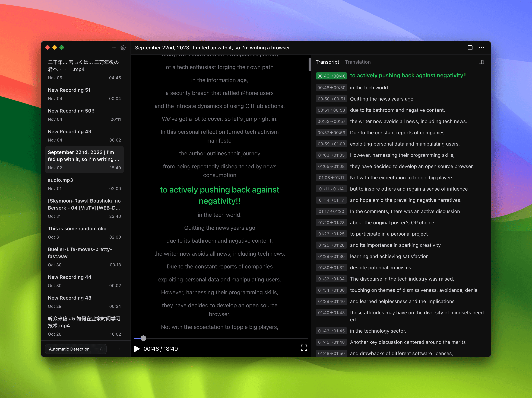The width and height of the screenshot is (532, 398).
Task: Click the plus icon to add recording
Action: click(114, 48)
